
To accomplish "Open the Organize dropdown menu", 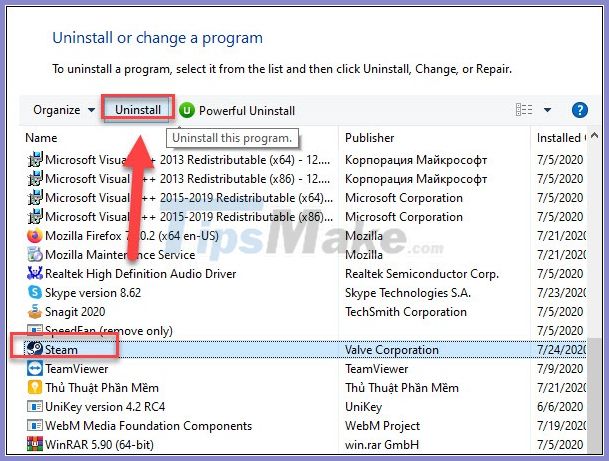I will coord(64,110).
